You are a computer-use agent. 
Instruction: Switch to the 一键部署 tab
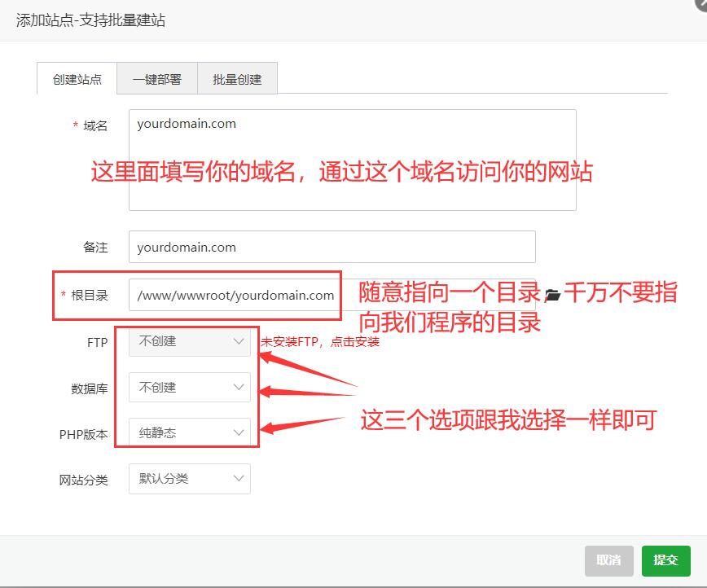[x=158, y=78]
